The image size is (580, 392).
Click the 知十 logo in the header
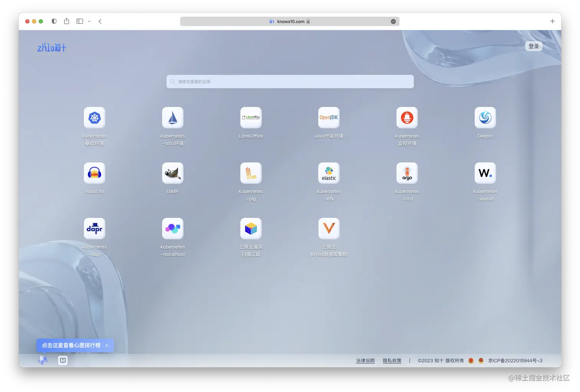tap(52, 47)
